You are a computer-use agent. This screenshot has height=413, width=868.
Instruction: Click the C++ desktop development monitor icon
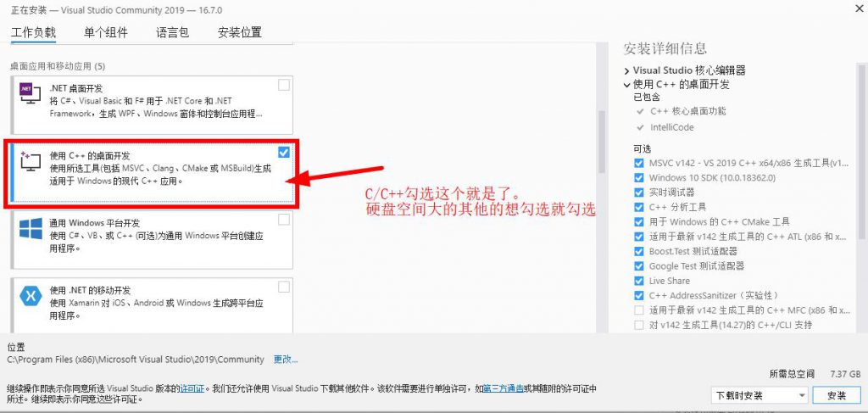pyautogui.click(x=30, y=161)
